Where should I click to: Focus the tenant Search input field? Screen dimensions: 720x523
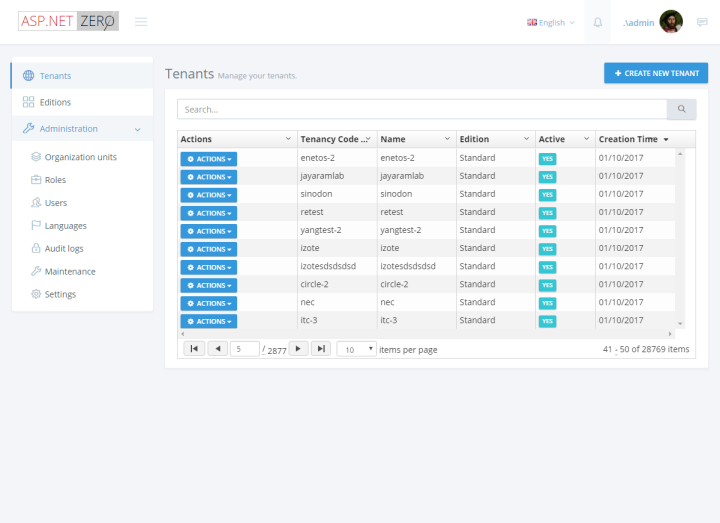422,109
